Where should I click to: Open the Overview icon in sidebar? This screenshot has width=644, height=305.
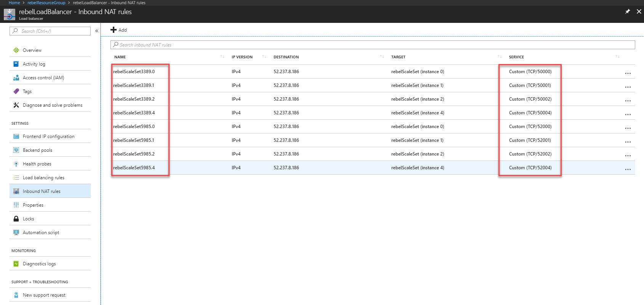click(x=16, y=50)
